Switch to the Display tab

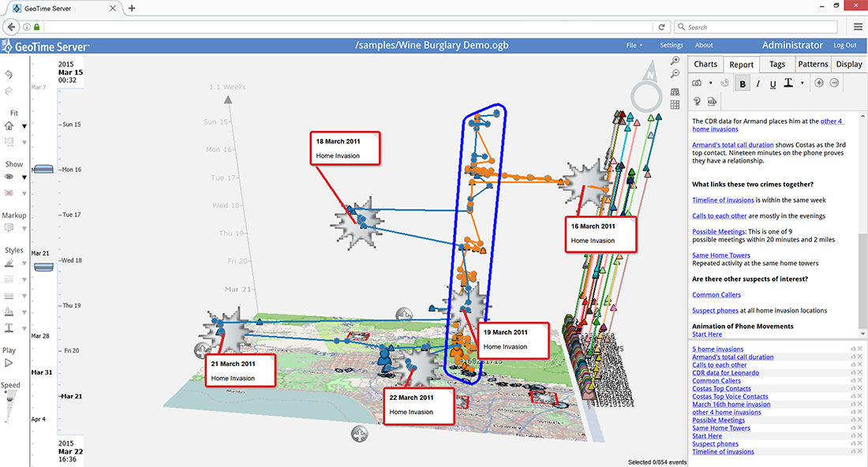[849, 64]
